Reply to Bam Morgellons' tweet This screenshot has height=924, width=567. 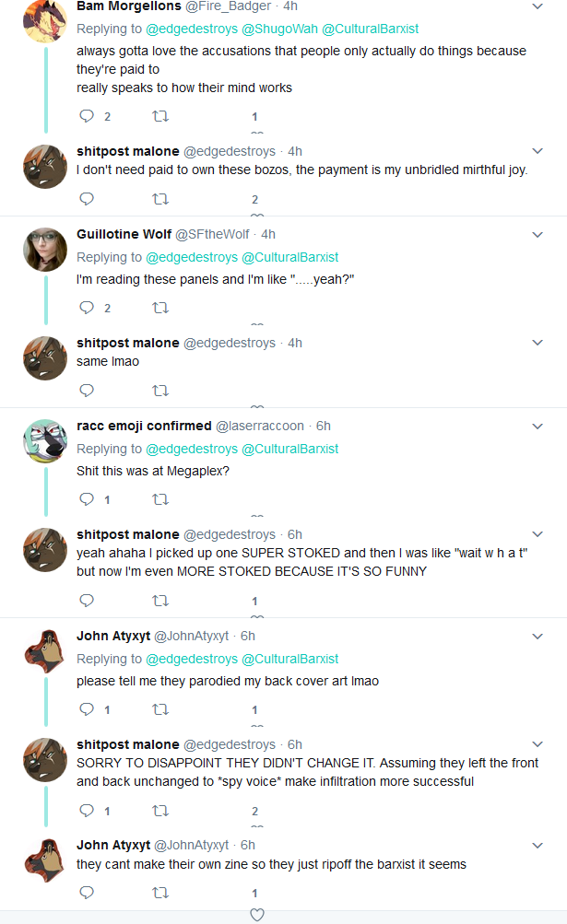tap(87, 116)
